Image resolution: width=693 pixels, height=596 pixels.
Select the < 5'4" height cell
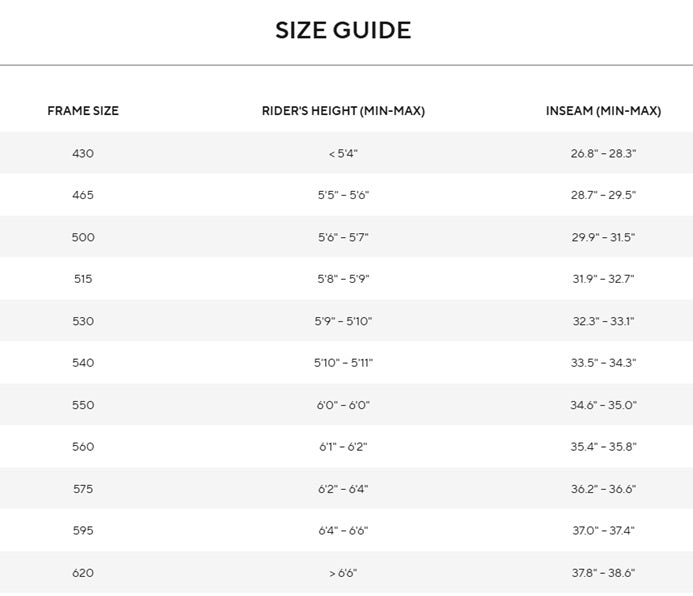pos(343,153)
